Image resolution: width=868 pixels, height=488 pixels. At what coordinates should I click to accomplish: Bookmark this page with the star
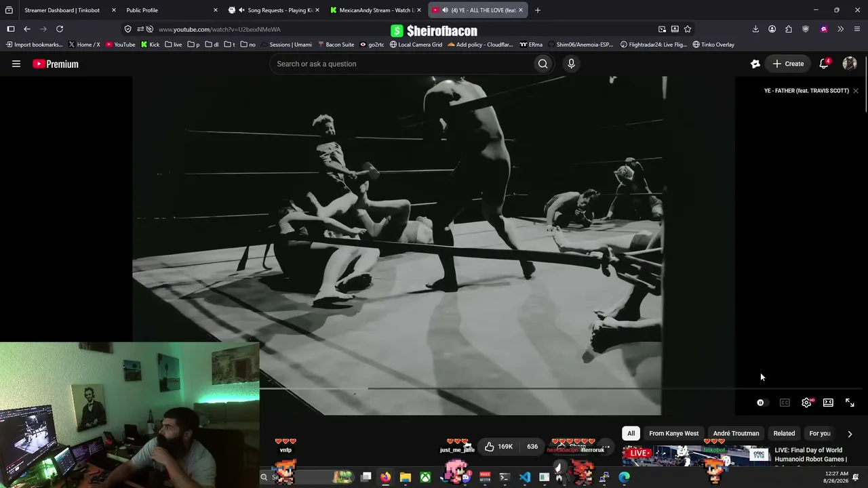point(688,29)
